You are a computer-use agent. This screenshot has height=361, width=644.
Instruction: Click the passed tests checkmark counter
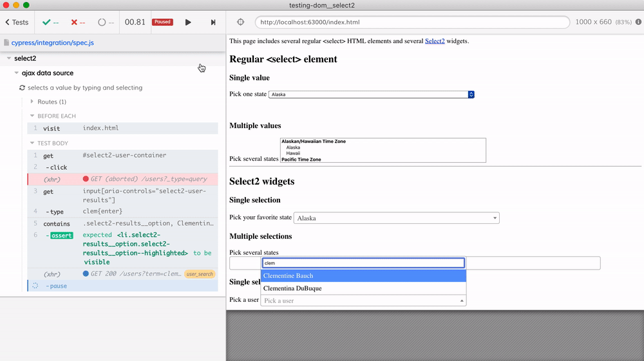50,22
